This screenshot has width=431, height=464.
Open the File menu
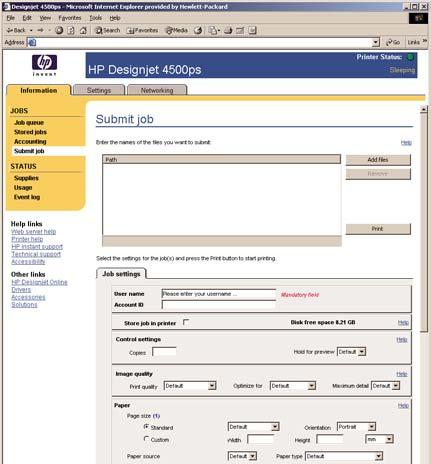point(11,18)
